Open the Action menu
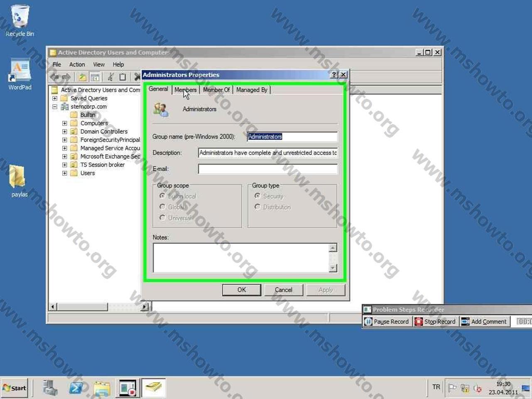The image size is (532, 399). [x=77, y=64]
